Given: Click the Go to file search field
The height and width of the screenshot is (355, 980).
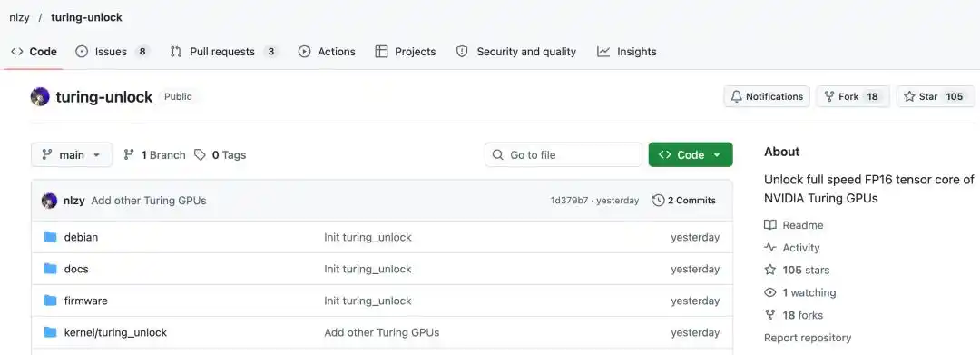Looking at the screenshot, I should pos(563,154).
